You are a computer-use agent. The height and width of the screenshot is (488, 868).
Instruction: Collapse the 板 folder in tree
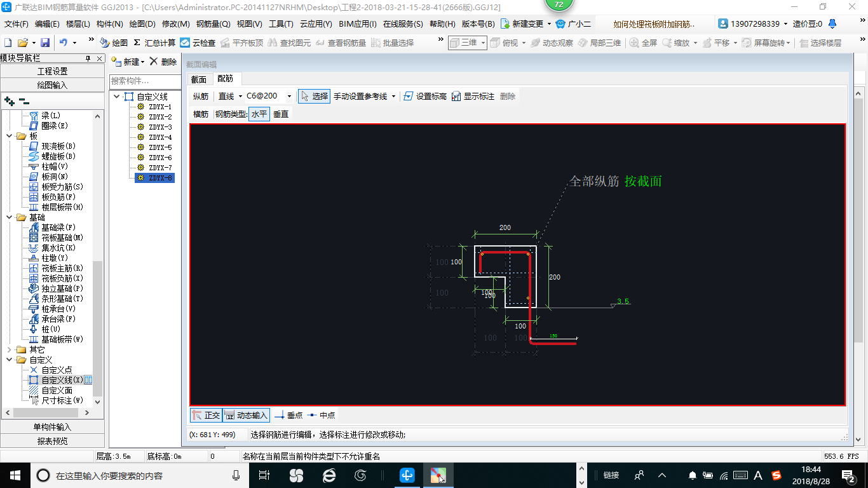9,136
